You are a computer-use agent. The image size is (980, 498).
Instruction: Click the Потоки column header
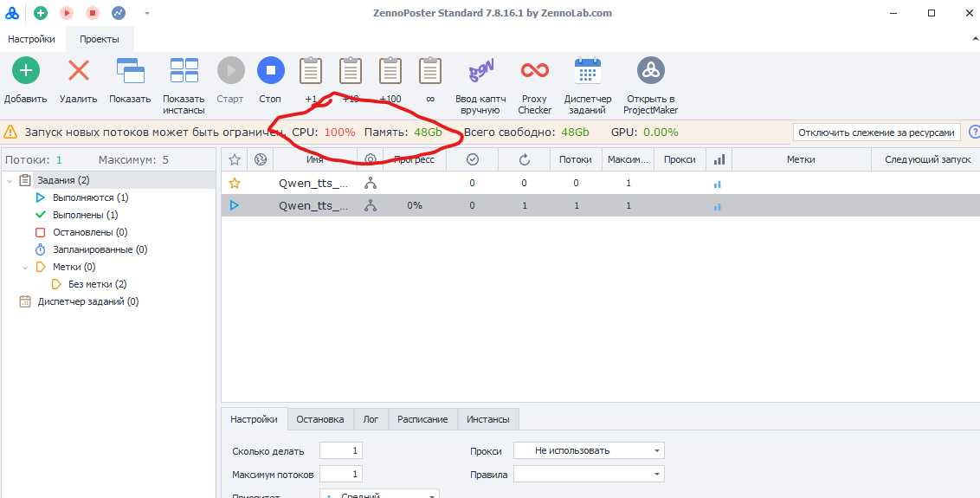coord(576,159)
